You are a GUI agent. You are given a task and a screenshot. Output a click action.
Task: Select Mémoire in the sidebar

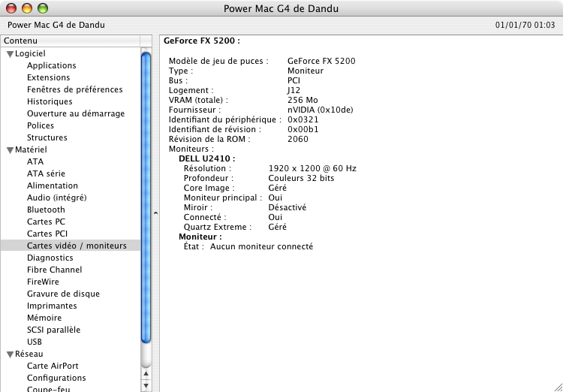(44, 318)
